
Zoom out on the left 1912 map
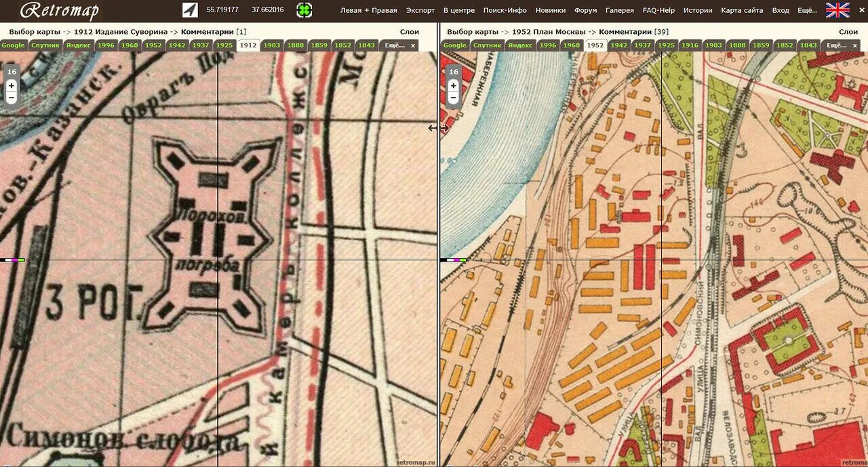tap(12, 98)
